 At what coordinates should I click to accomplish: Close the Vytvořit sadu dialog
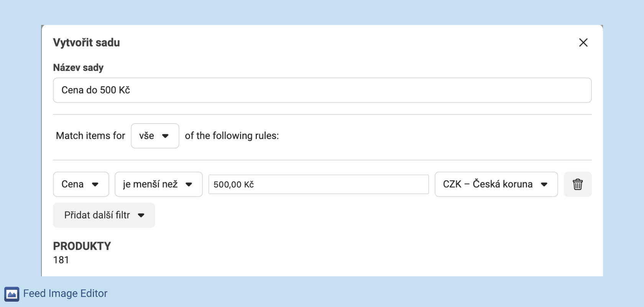pyautogui.click(x=583, y=43)
